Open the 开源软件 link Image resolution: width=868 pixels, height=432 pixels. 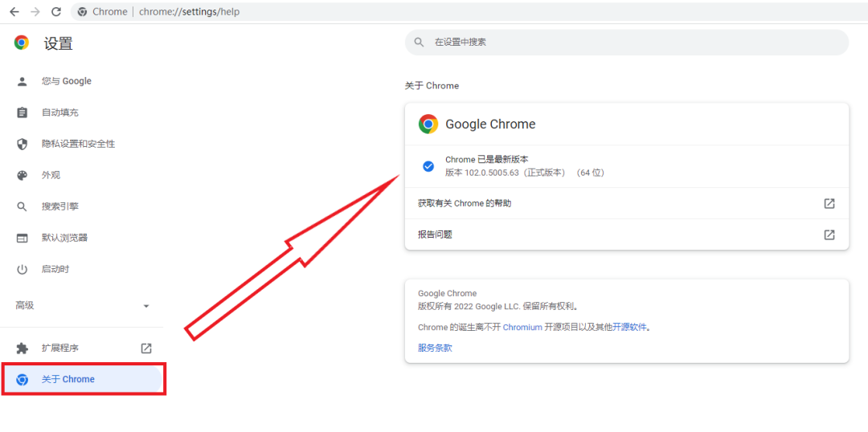click(629, 327)
